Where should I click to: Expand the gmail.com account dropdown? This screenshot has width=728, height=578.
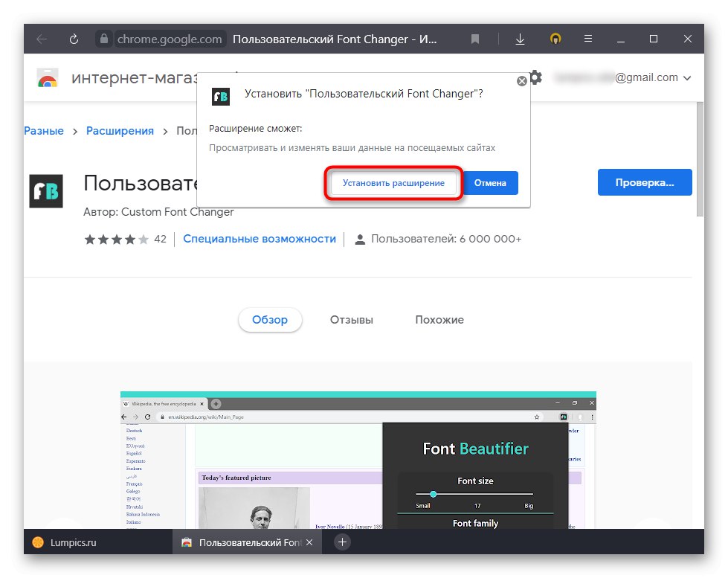pyautogui.click(x=688, y=77)
